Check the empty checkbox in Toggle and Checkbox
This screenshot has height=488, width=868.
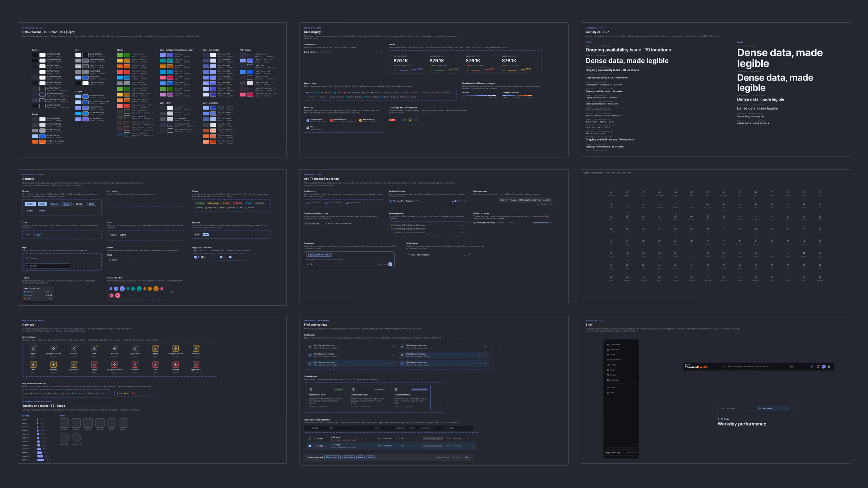[x=226, y=257]
